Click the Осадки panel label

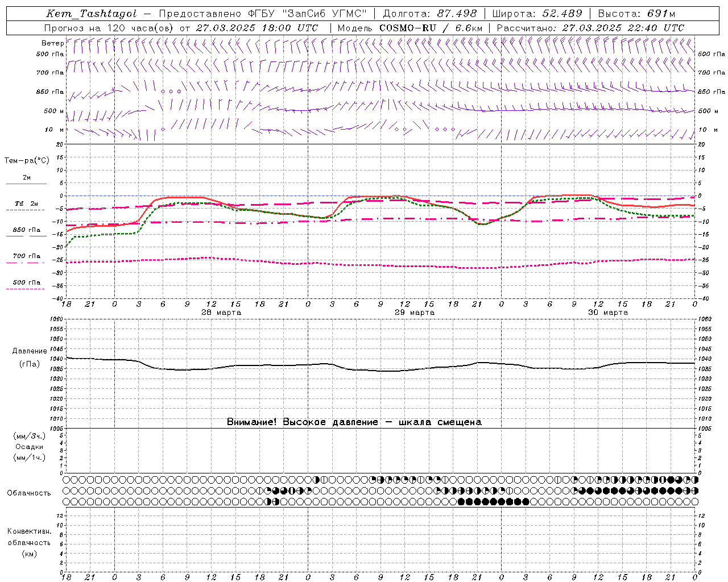click(30, 447)
